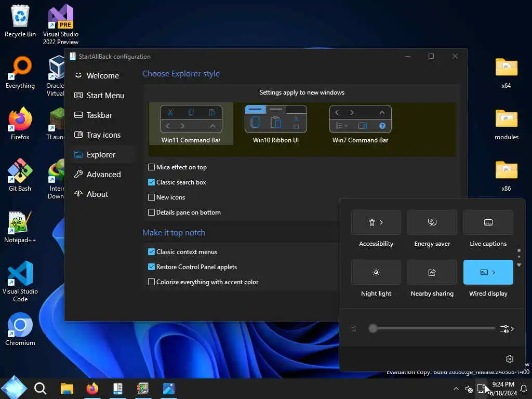The width and height of the screenshot is (532, 399).
Task: Launch Visual Studio 2022 Preview shortcut
Action: [61, 24]
